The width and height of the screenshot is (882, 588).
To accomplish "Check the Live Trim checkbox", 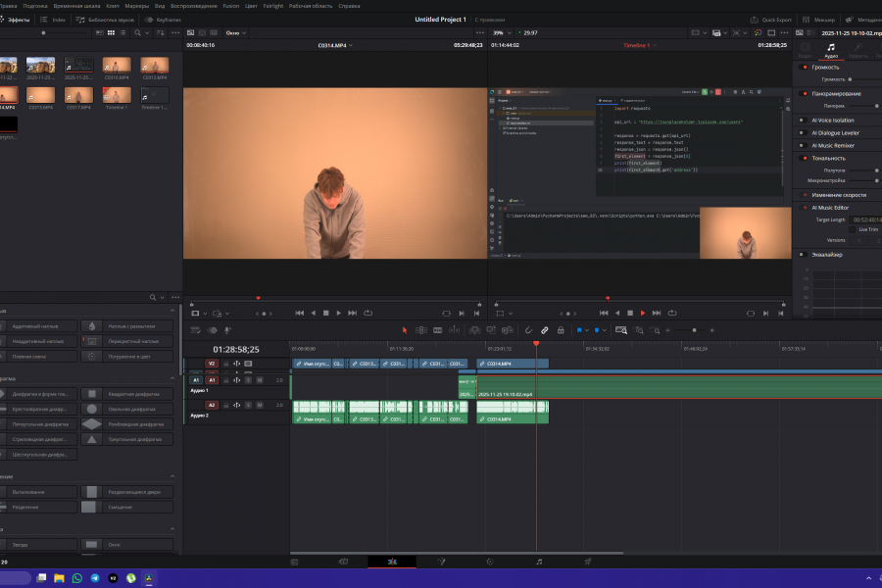I will [x=854, y=229].
